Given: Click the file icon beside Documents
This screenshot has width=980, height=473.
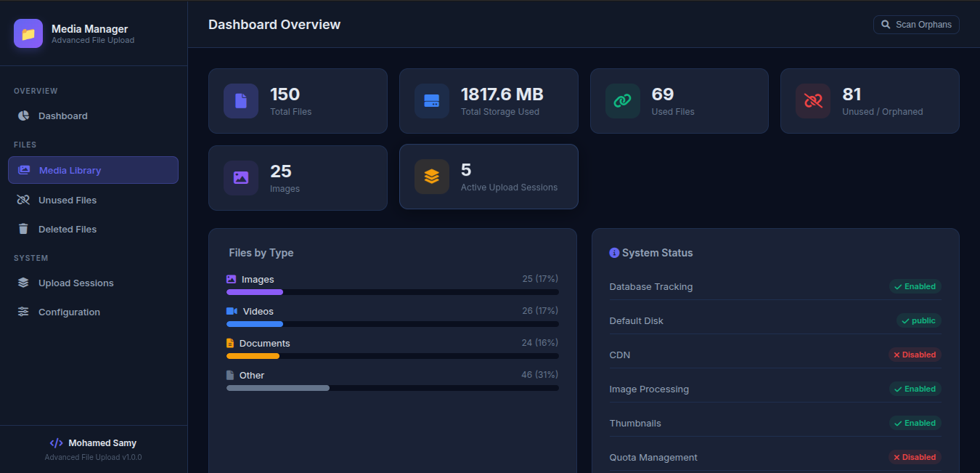Looking at the screenshot, I should (x=230, y=343).
